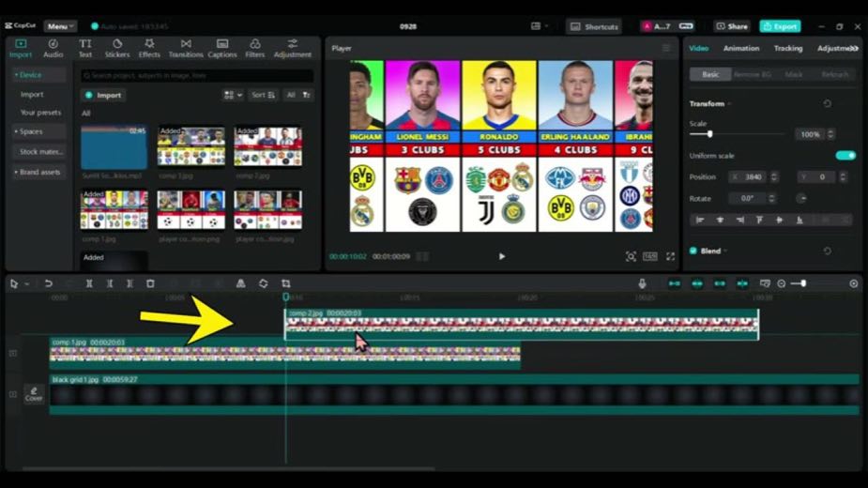Open the Text tool tab
Viewport: 868px width, 488px height.
(x=85, y=48)
